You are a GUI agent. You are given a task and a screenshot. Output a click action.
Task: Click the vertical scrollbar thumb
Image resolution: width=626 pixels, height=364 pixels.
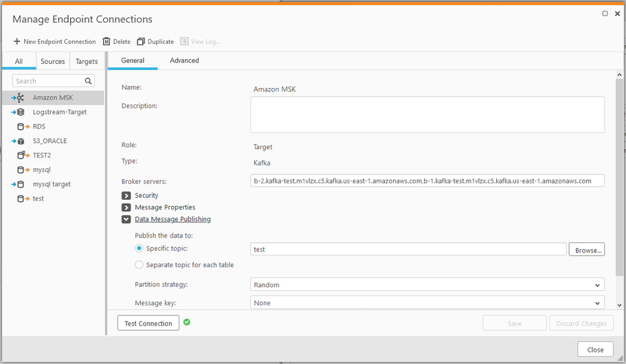[x=619, y=177]
